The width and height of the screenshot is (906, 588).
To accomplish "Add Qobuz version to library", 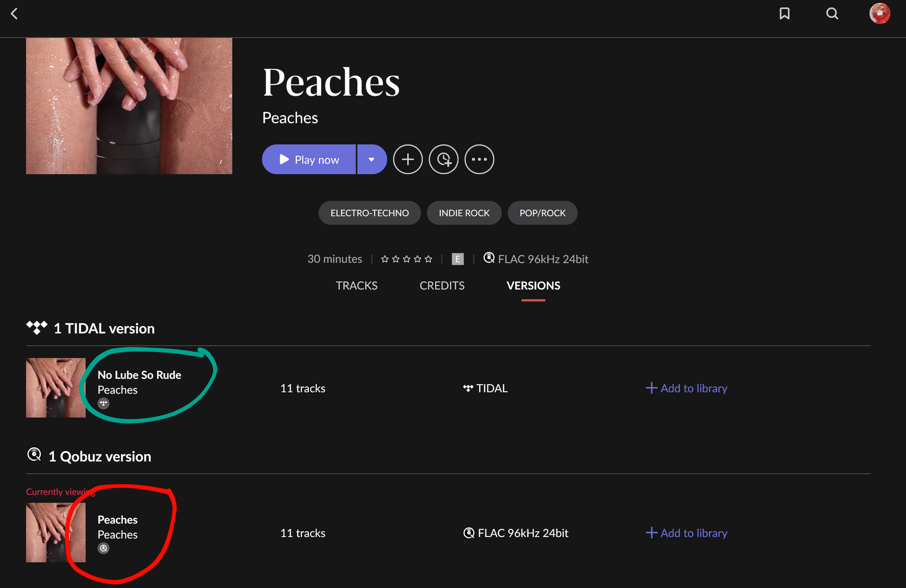I will 687,533.
